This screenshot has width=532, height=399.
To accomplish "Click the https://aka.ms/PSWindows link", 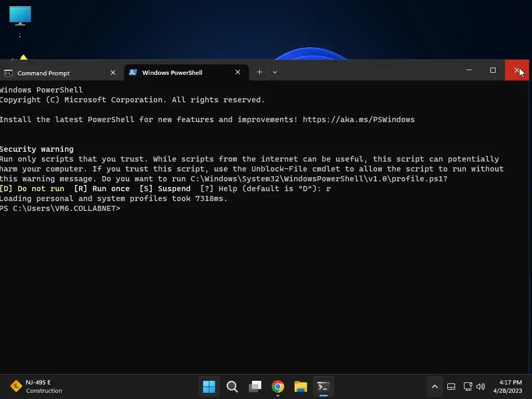I will click(x=358, y=119).
